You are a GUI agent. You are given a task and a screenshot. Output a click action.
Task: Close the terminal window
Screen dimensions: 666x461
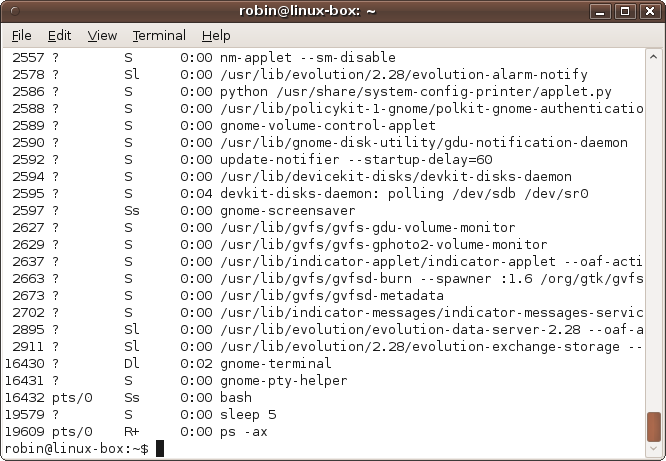(x=649, y=11)
